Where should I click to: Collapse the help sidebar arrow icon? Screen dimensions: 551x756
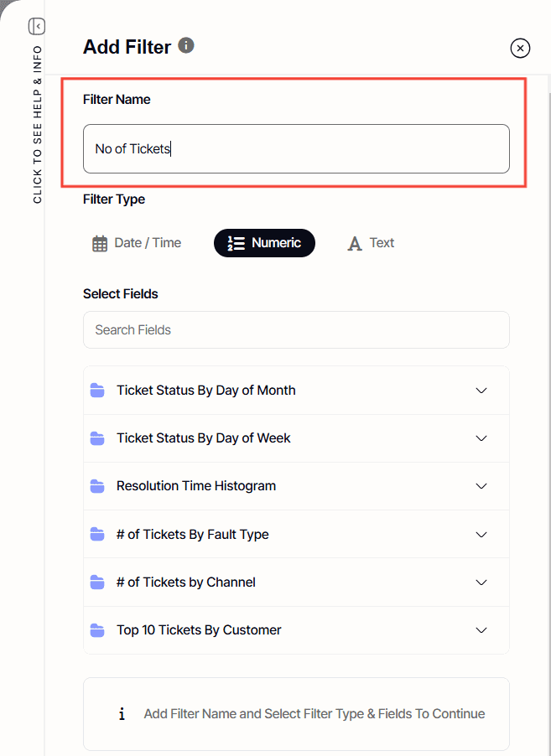pyautogui.click(x=37, y=27)
